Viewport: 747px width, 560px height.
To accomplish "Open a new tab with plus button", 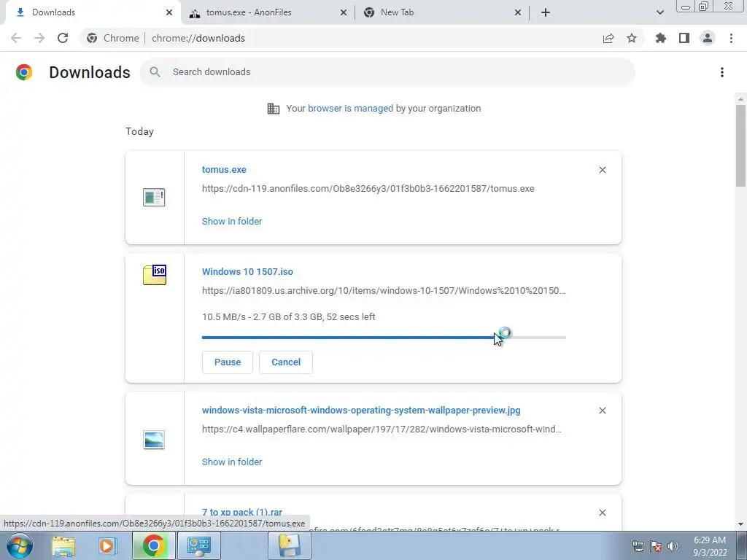I will tap(546, 12).
